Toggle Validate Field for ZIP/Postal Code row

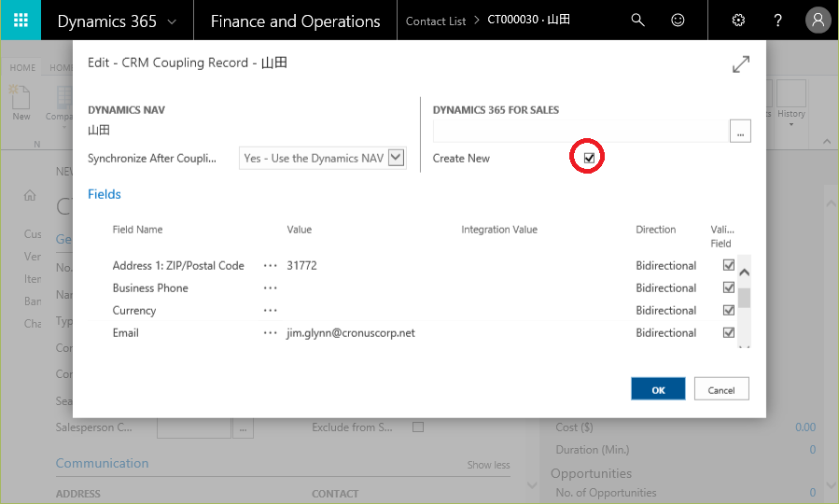pyautogui.click(x=728, y=265)
